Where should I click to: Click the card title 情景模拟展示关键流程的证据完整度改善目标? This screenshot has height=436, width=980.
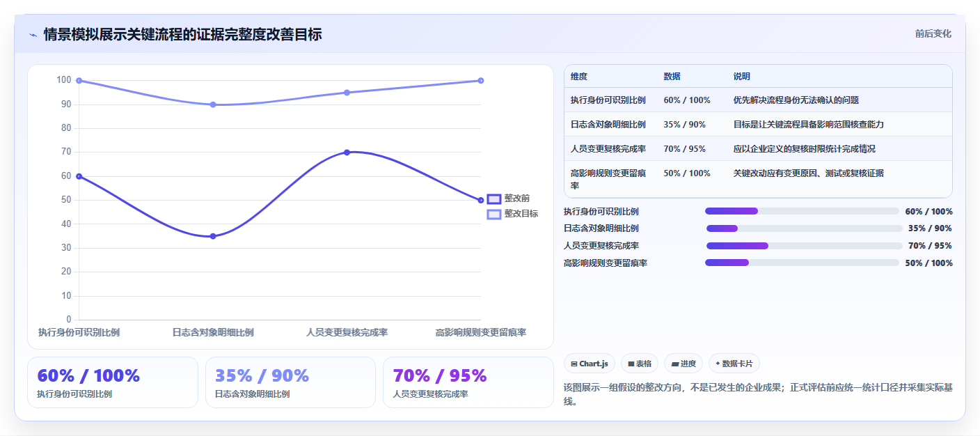pyautogui.click(x=182, y=34)
